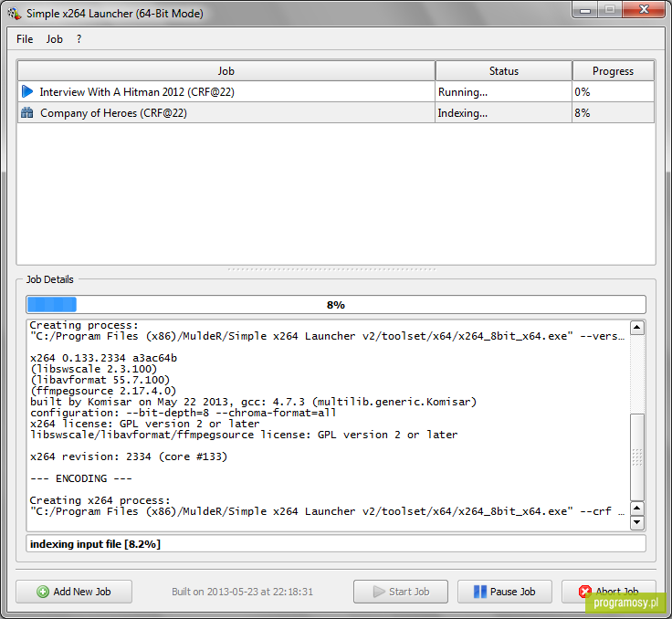The height and width of the screenshot is (619, 672).
Task: Sort by the Progress column header
Action: click(x=613, y=71)
